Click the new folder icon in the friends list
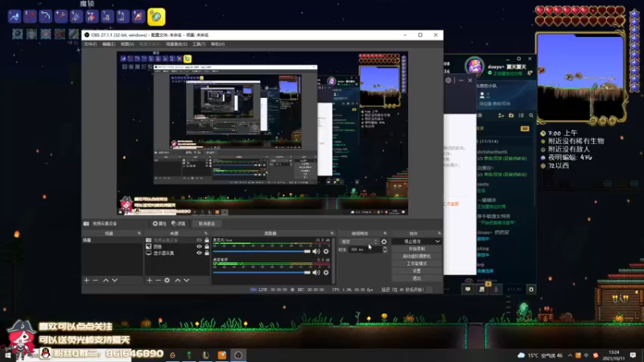The height and width of the screenshot is (362, 644). click(x=511, y=116)
